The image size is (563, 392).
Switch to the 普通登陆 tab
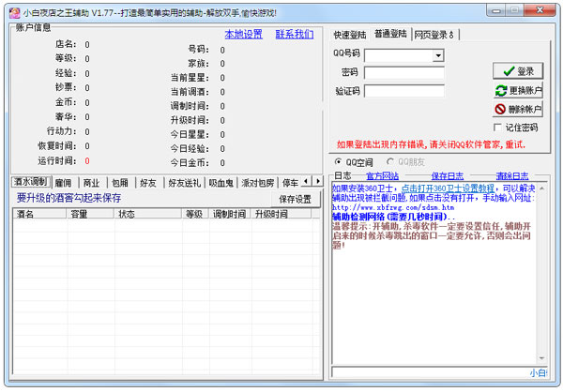coord(390,34)
